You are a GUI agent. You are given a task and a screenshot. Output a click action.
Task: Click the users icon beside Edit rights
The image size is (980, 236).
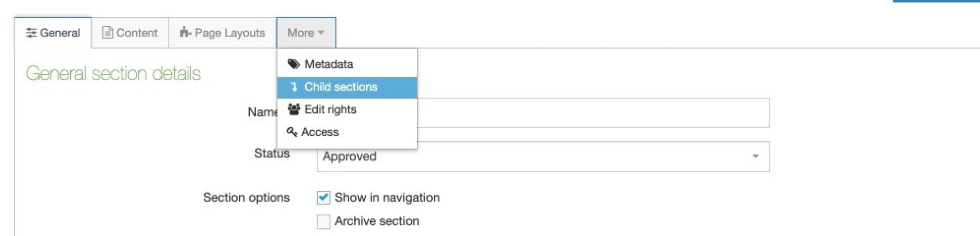tap(294, 109)
